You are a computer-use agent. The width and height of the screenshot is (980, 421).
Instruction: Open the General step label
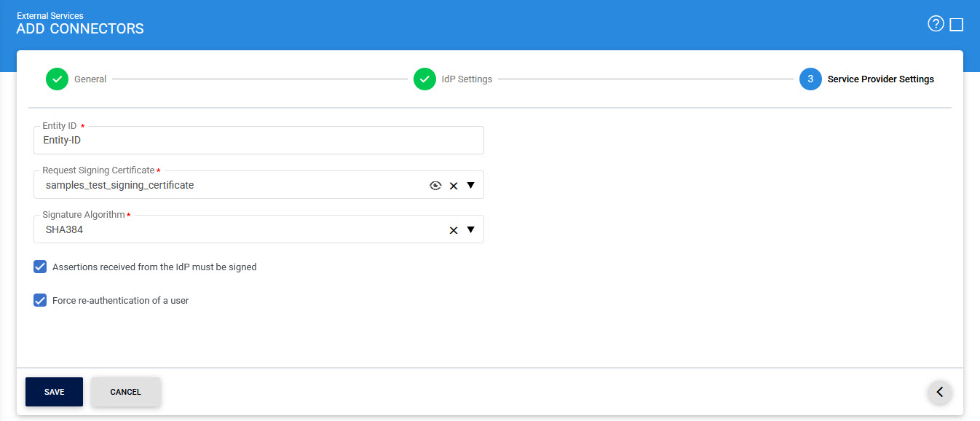[90, 79]
